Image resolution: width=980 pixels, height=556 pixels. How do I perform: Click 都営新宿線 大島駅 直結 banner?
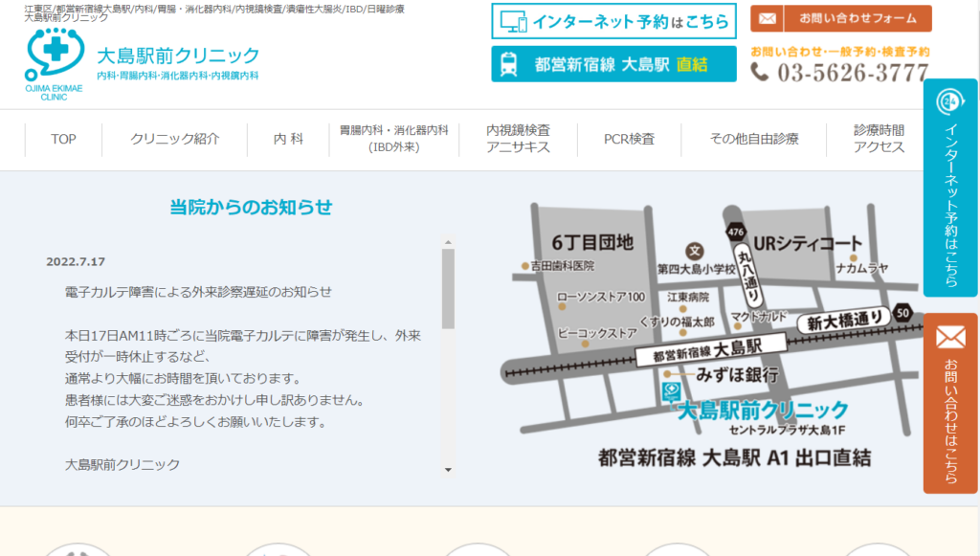[x=613, y=64]
